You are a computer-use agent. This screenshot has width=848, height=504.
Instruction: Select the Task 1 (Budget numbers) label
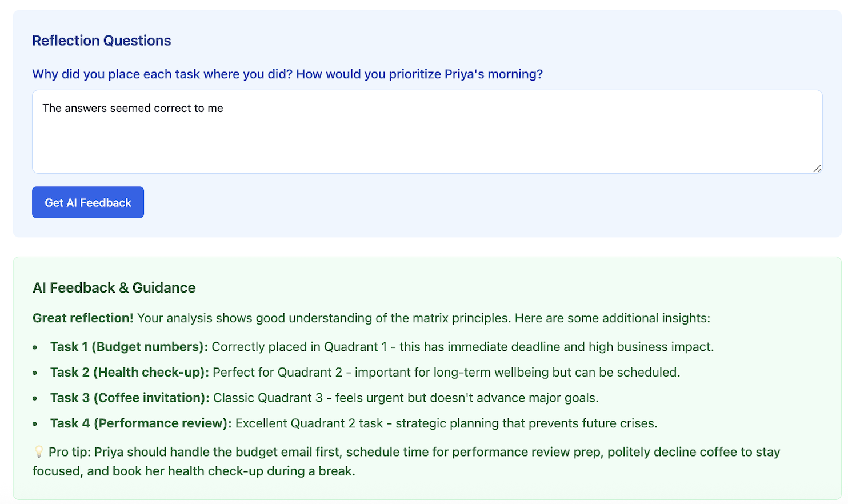point(129,347)
